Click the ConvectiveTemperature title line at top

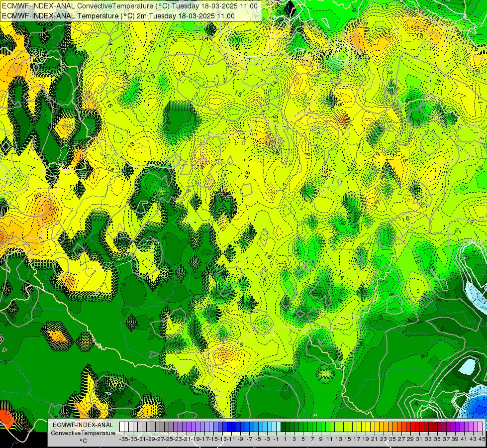point(130,6)
